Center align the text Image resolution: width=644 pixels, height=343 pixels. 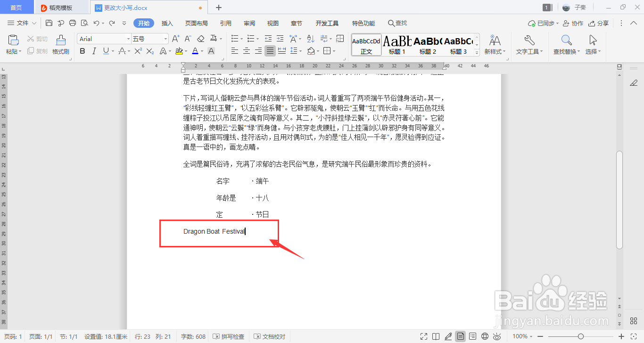[246, 51]
